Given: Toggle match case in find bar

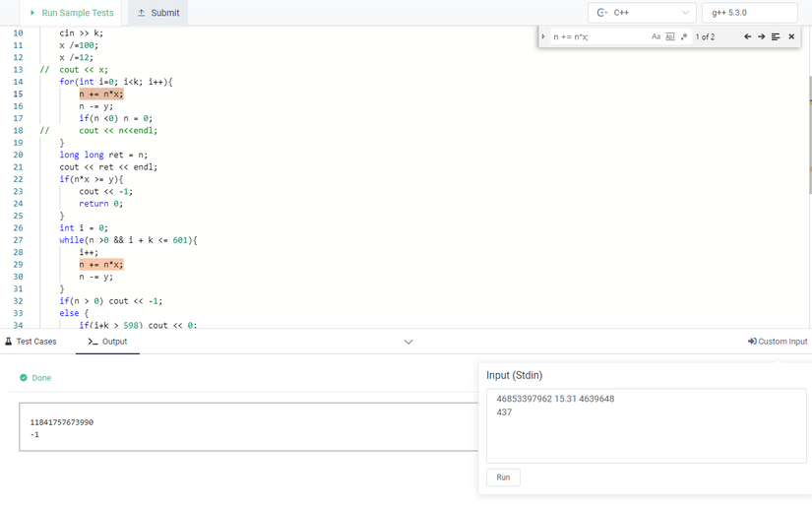Looking at the screenshot, I should [x=656, y=37].
